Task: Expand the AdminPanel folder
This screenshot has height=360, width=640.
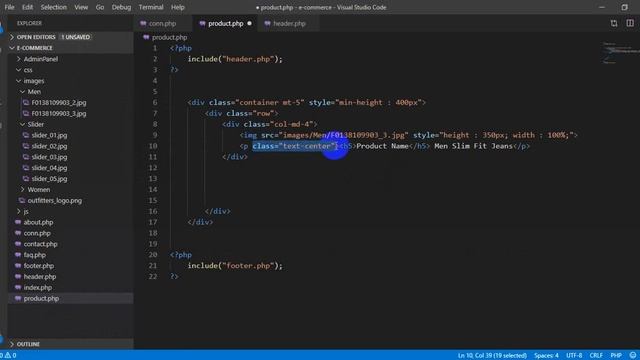Action: (40, 59)
